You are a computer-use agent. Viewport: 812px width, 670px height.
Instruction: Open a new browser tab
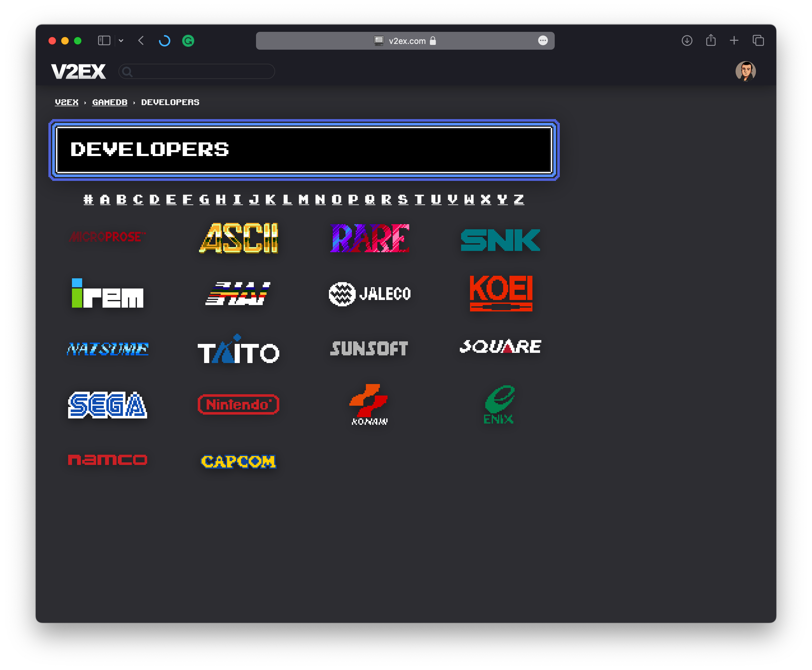[x=734, y=40]
